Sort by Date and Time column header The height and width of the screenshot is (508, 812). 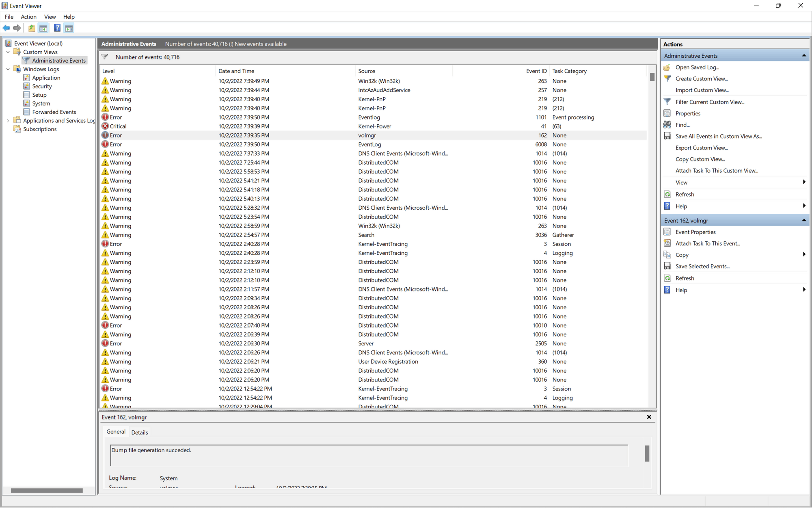pyautogui.click(x=236, y=71)
